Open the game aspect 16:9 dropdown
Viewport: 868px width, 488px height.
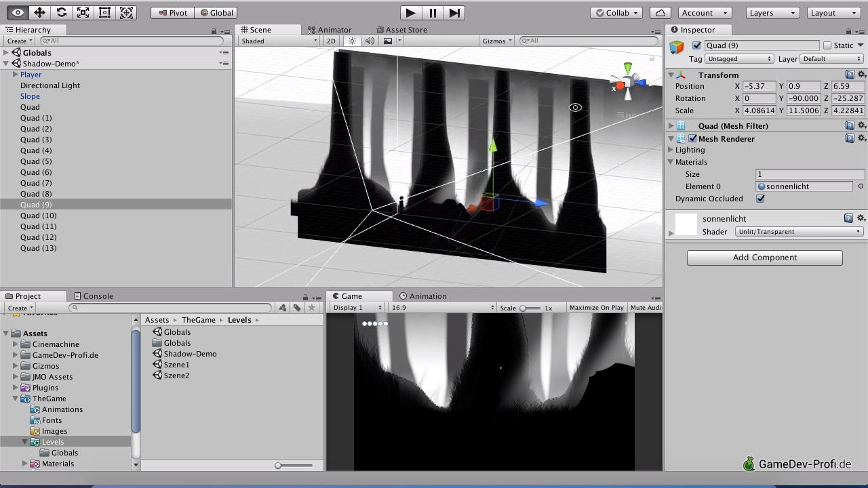point(443,308)
